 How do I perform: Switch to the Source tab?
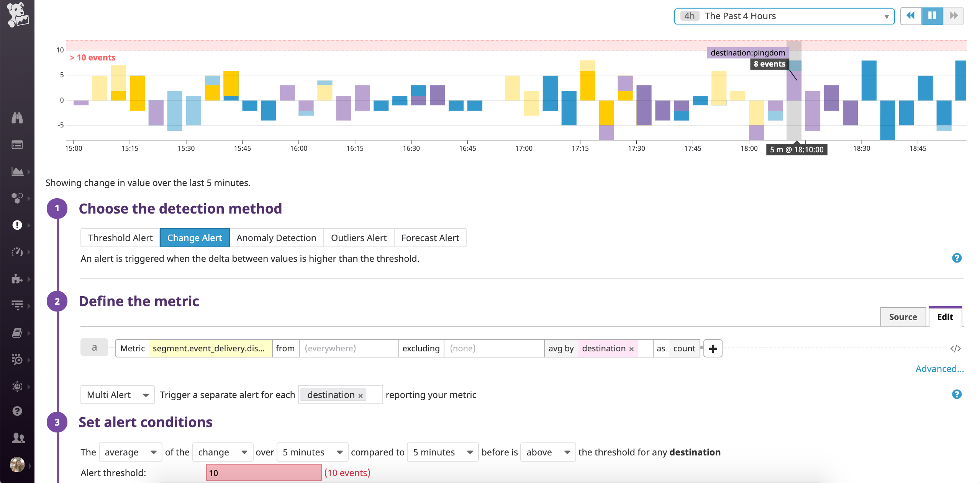[x=903, y=317]
